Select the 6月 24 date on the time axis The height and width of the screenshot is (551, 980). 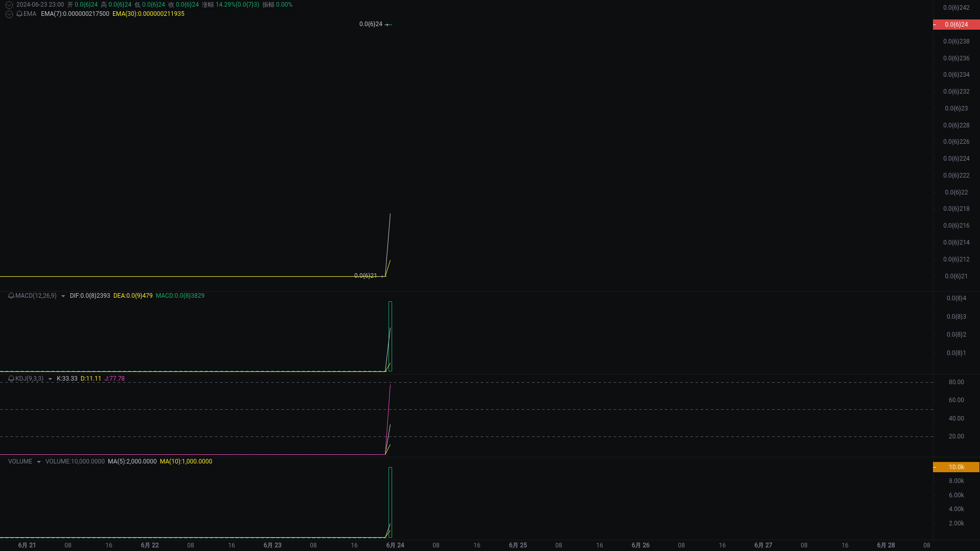click(395, 545)
